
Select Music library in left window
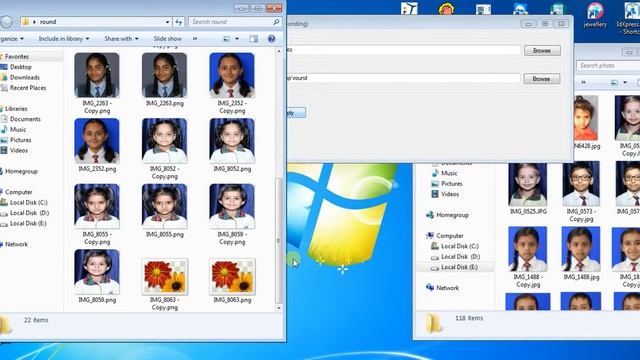point(18,129)
